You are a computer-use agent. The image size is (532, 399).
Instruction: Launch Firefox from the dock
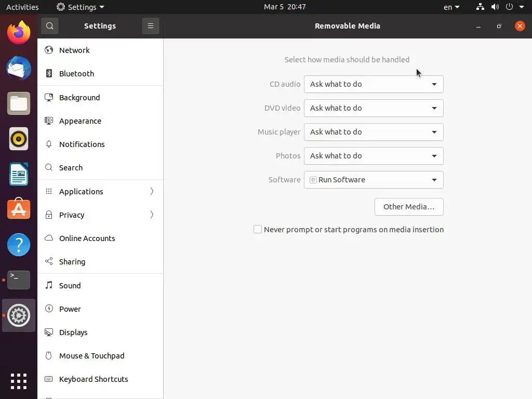point(19,33)
